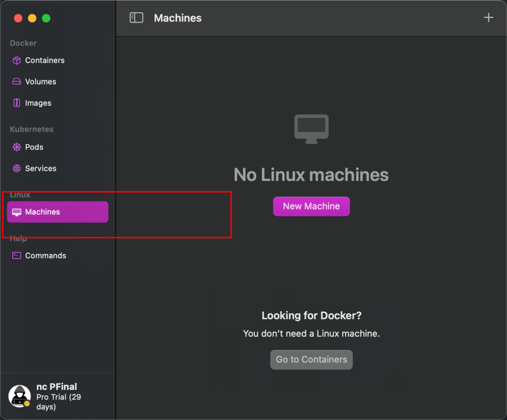This screenshot has height=420, width=507.
Task: Open the Commands help page
Action: (x=58, y=256)
